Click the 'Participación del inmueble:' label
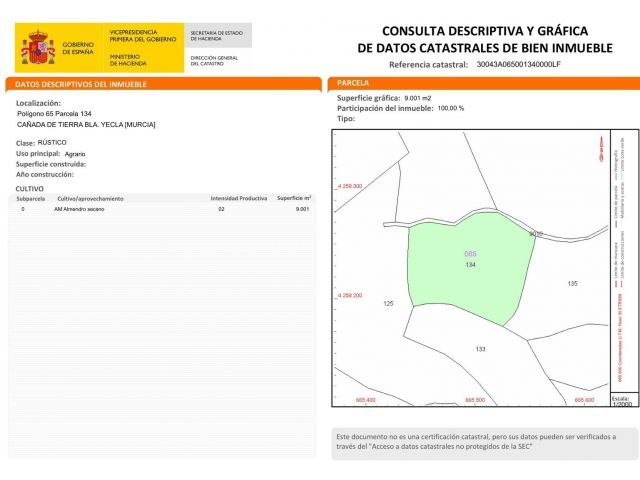This screenshot has height=480, width=640. click(x=385, y=109)
